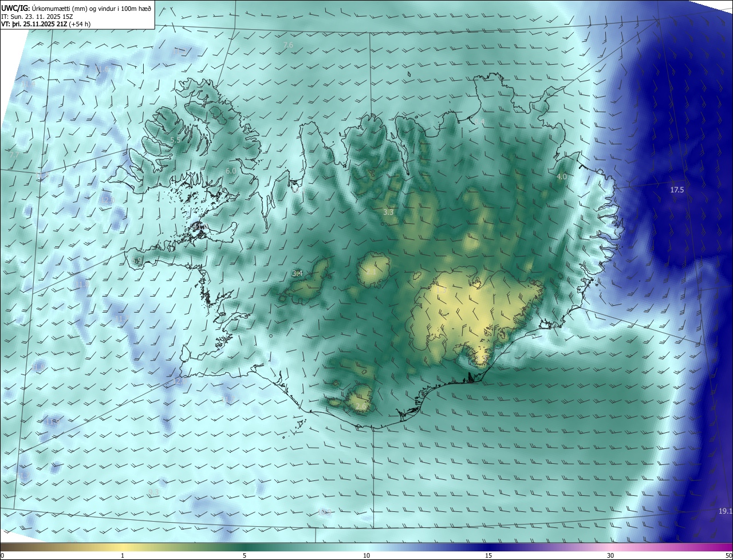The width and height of the screenshot is (733, 560).
Task: Click the colorbar tick label 30
Action: (610, 555)
